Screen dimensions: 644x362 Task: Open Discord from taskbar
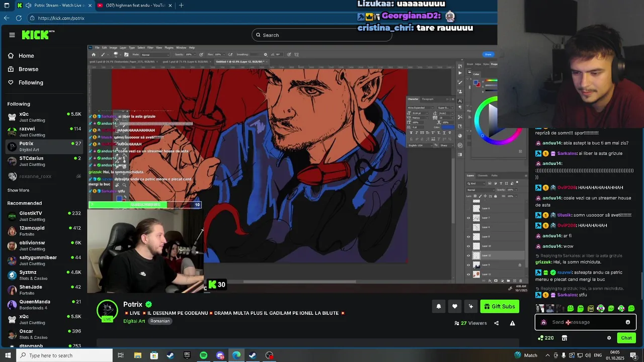pos(220,355)
